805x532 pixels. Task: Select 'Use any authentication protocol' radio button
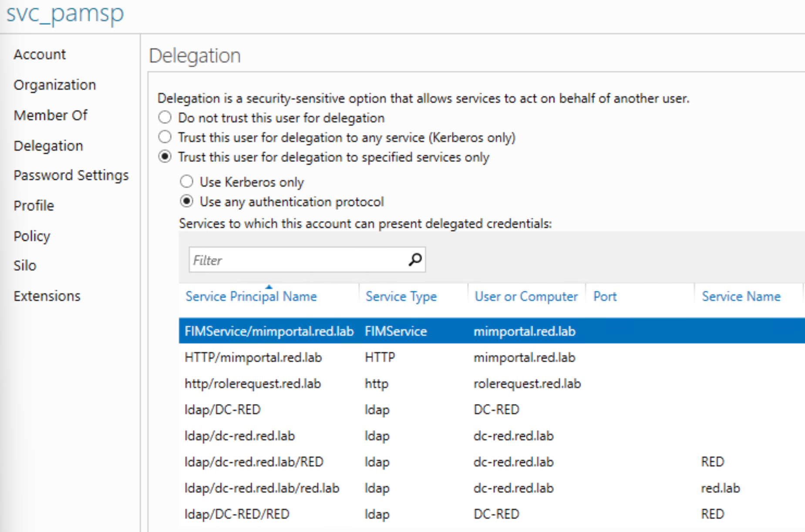[x=187, y=202]
